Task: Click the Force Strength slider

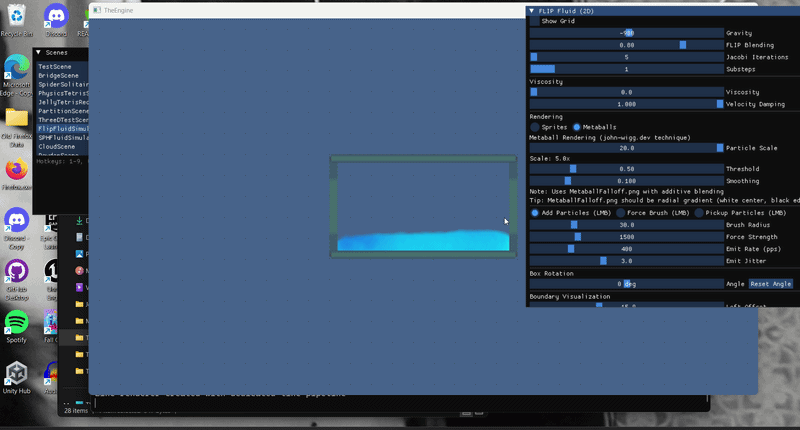Action: (627, 237)
